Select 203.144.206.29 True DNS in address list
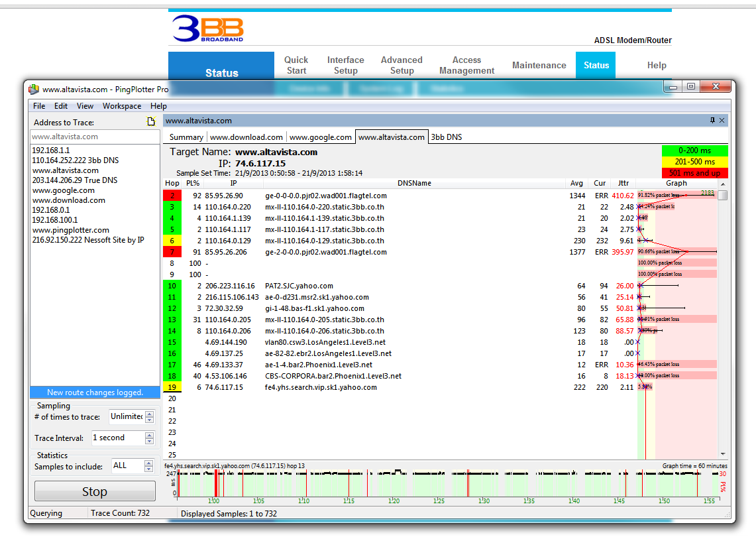The image size is (756, 543). click(75, 180)
